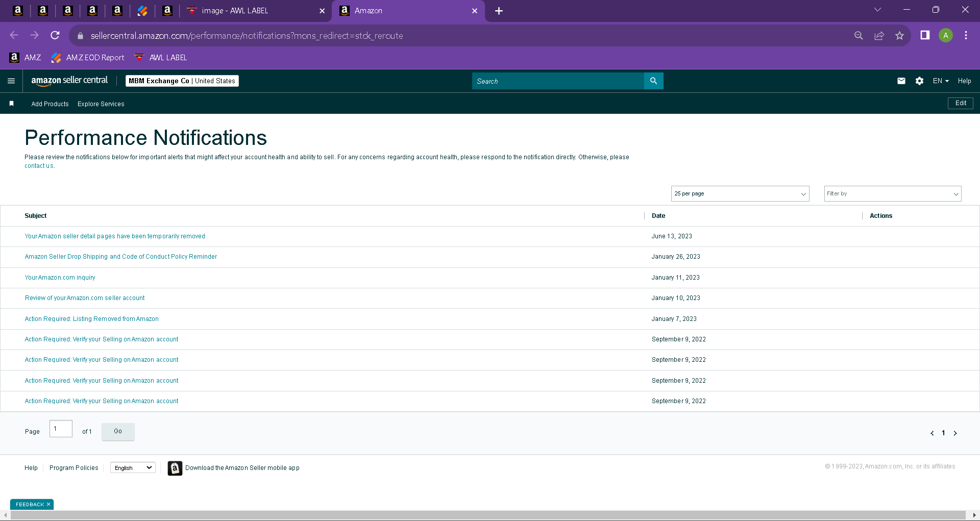Click the date January 11, 2023
This screenshot has height=521, width=980.
pos(676,278)
